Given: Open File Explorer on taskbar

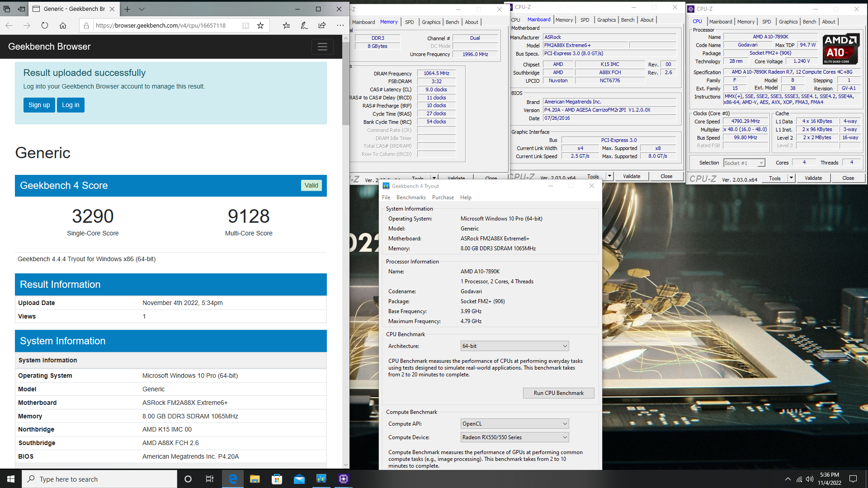Looking at the screenshot, I should click(x=255, y=479).
